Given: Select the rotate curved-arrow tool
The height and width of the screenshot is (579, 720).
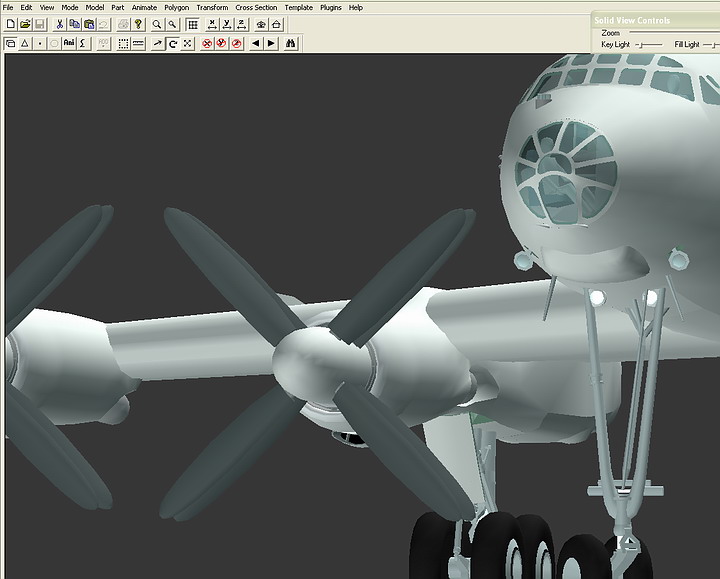Looking at the screenshot, I should pyautogui.click(x=172, y=44).
